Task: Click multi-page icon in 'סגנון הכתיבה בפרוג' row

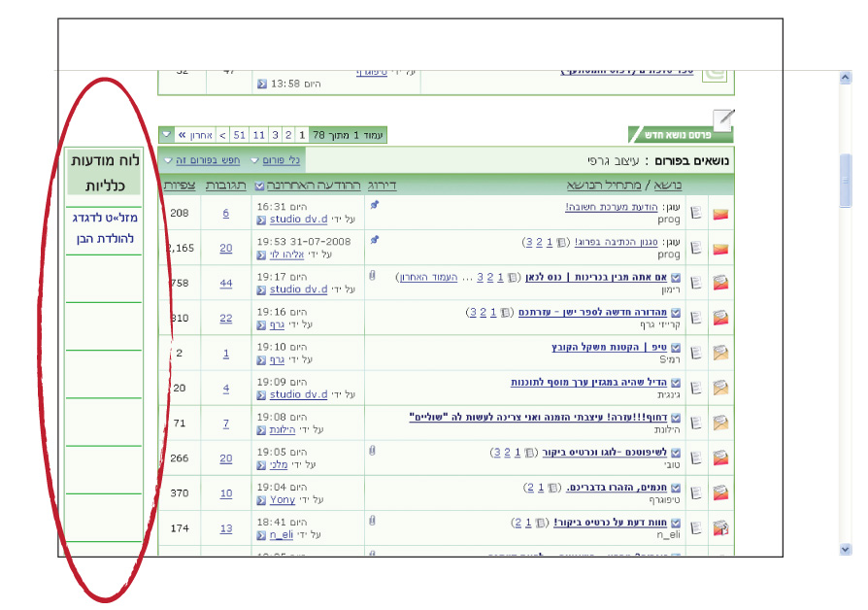Action: click(561, 243)
